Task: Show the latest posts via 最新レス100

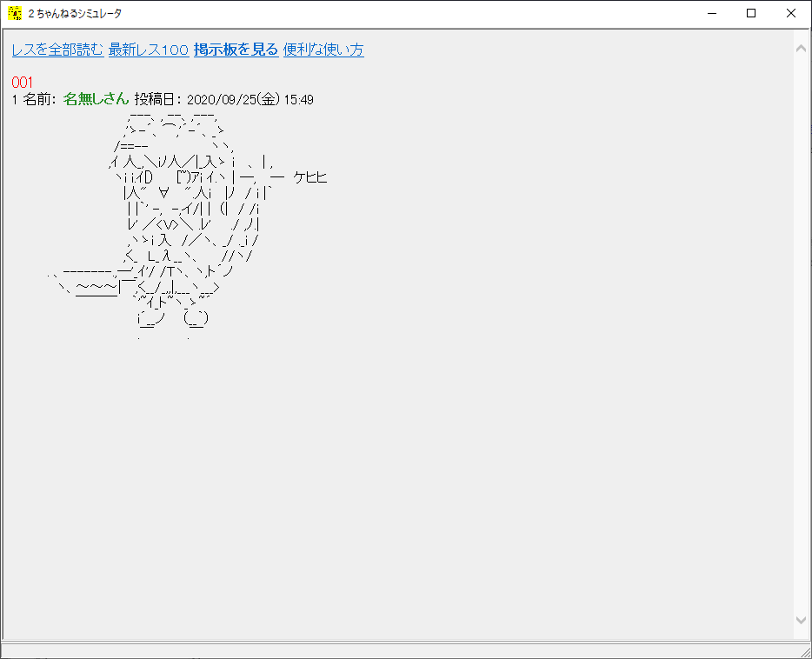Action: click(x=148, y=50)
